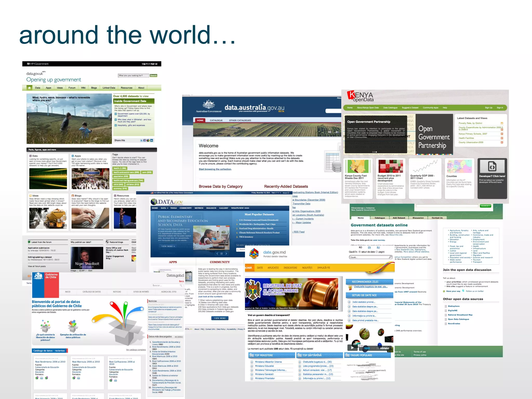The width and height of the screenshot is (532, 399).
Task: Open the INDICATORI menu on date.gov.md
Action: (x=290, y=268)
